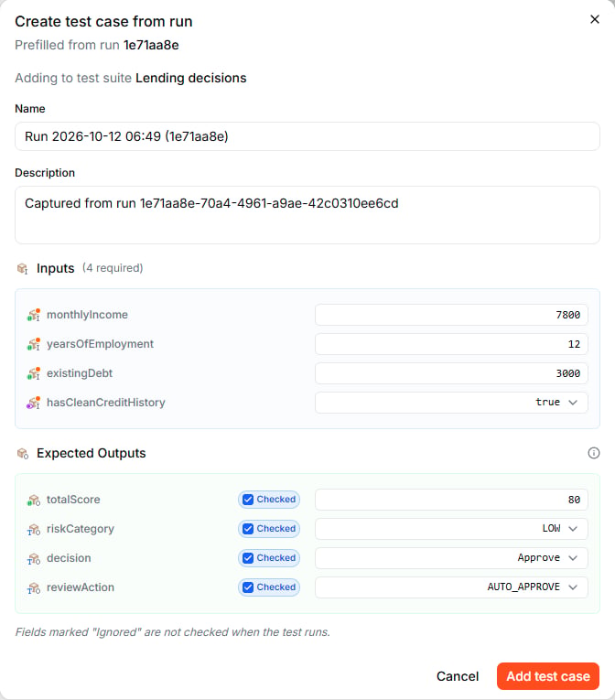The image size is (615, 700).
Task: Open the Expected Outputs info icon
Action: point(594,453)
